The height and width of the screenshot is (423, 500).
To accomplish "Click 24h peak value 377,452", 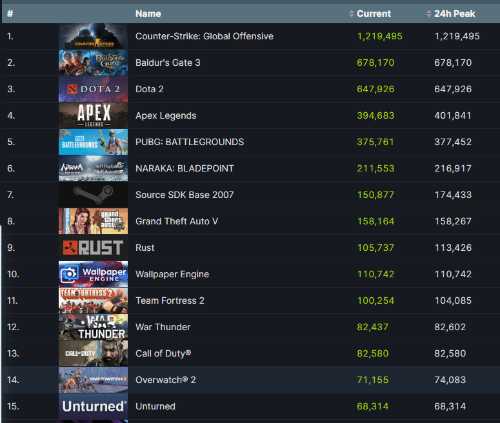I will 453,142.
